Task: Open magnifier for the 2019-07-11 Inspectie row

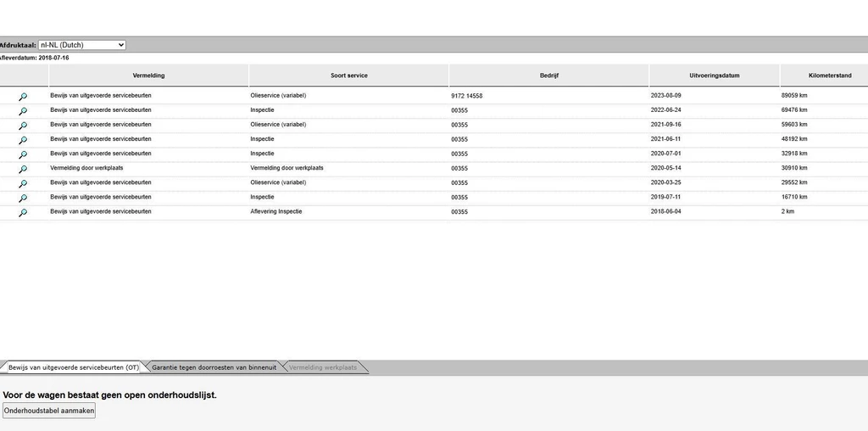Action: click(x=23, y=198)
